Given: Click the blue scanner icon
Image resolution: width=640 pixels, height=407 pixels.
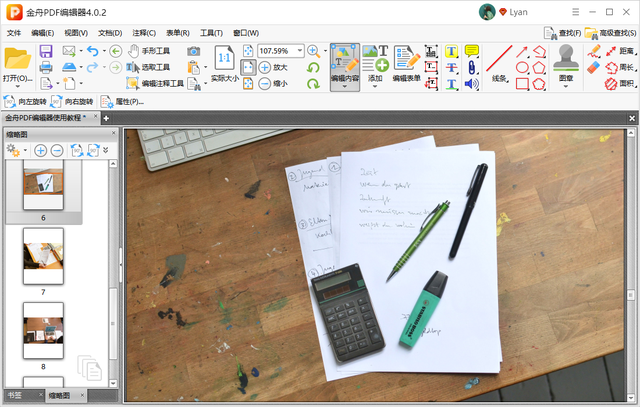Looking at the screenshot, I should click(69, 67).
